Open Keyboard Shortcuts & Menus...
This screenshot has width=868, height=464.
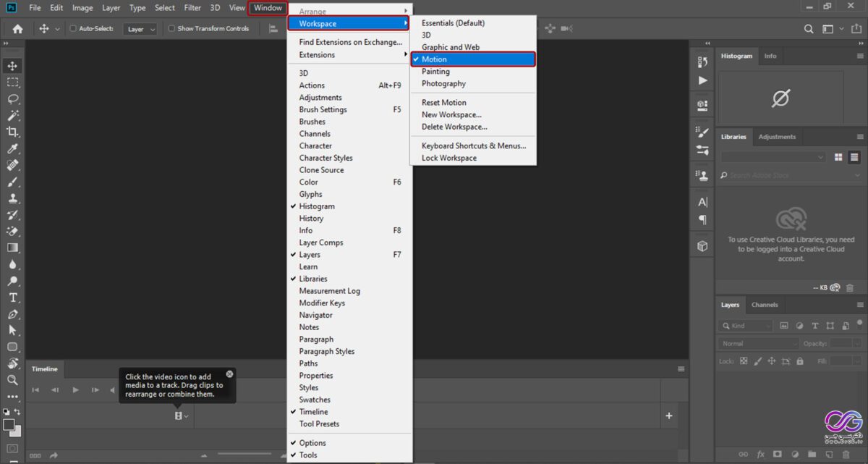click(x=473, y=145)
